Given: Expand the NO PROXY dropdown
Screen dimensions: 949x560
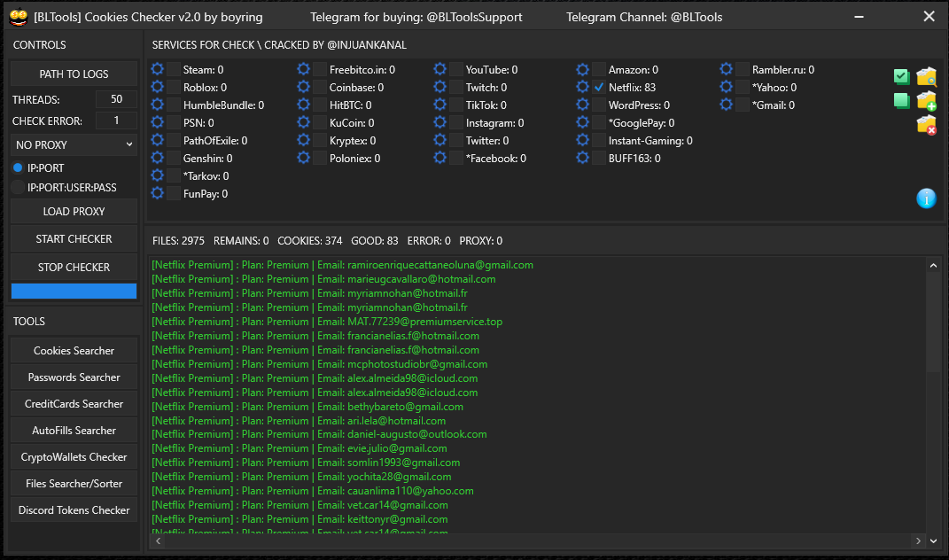Looking at the screenshot, I should [74, 144].
